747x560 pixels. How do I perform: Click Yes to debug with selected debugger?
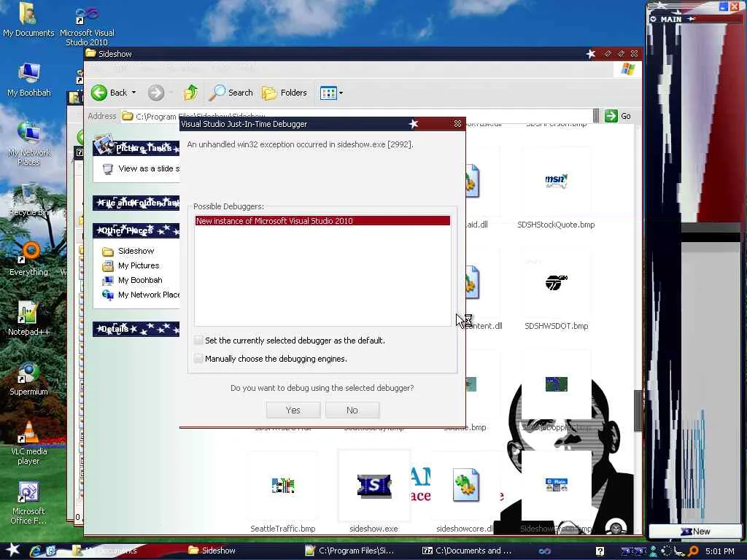pyautogui.click(x=293, y=410)
